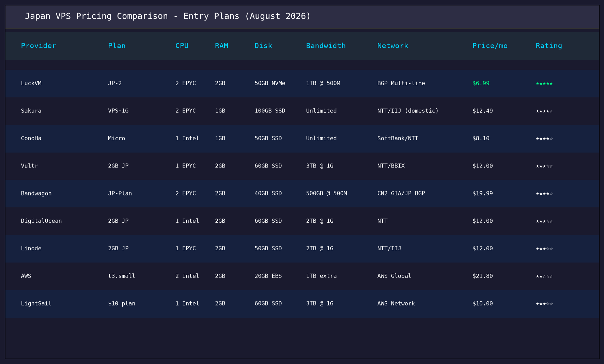Click the Micro plan cell
The image size is (604, 364).
tap(117, 138)
